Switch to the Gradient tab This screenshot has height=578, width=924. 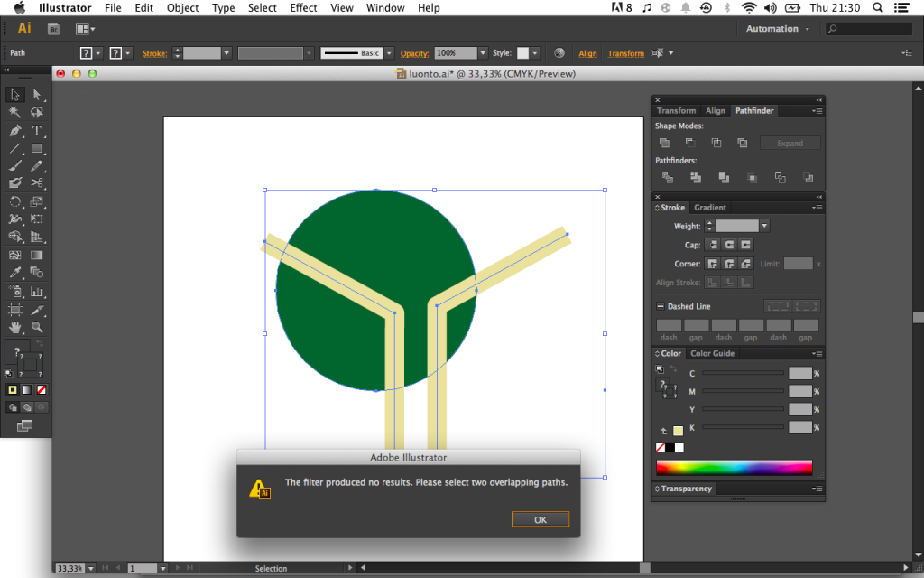pyautogui.click(x=710, y=208)
